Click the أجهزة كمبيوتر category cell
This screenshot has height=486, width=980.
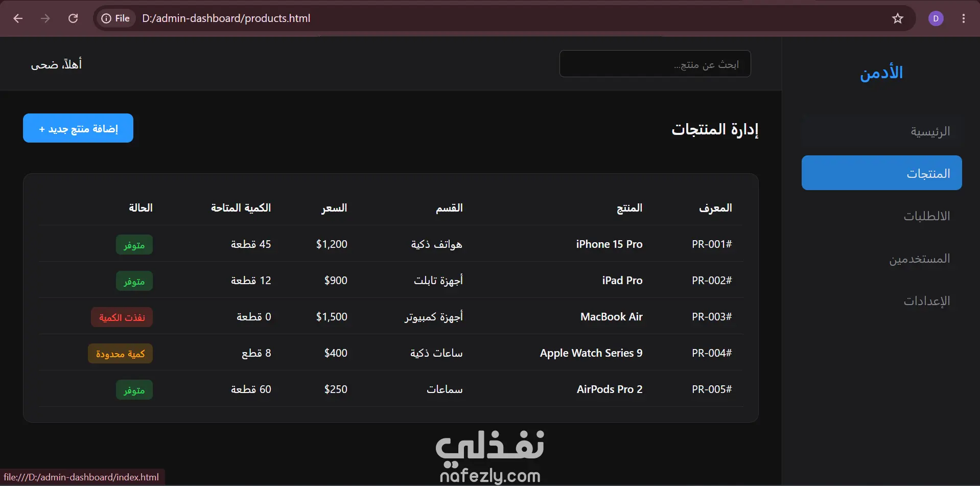tap(434, 317)
